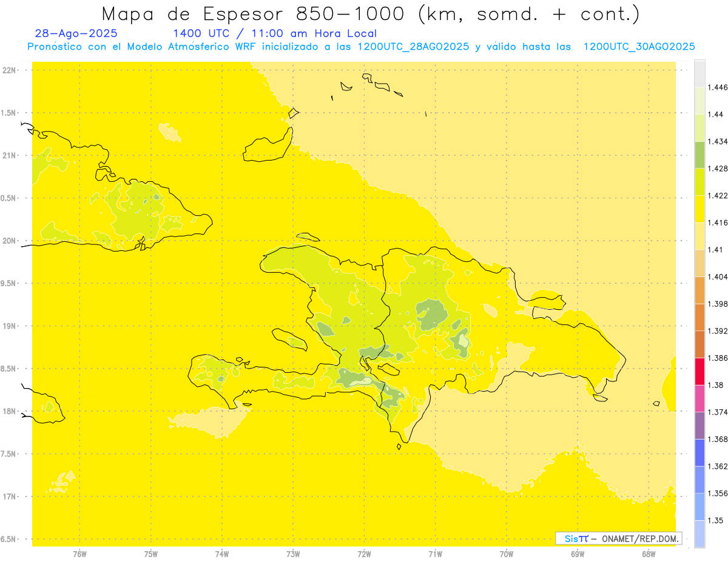Screen dimensions: 728x562
Task: Click the colorbar value '1.398'
Action: point(719,304)
